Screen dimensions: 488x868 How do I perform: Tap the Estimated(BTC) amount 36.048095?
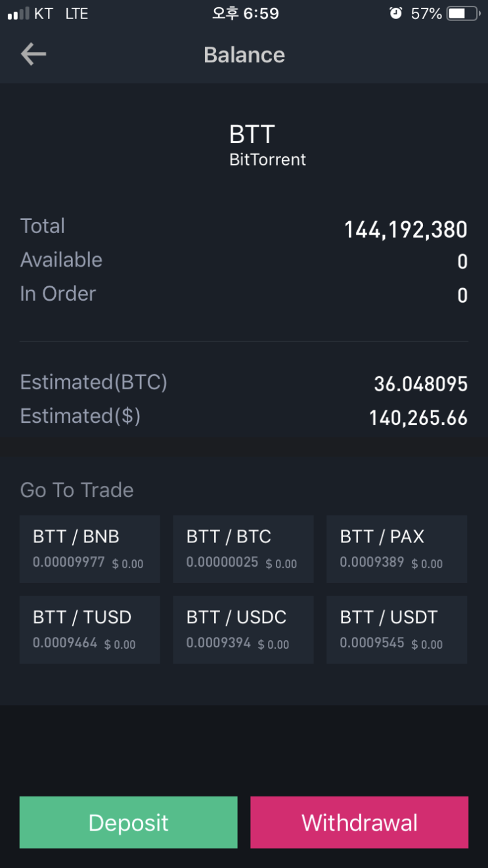click(420, 384)
